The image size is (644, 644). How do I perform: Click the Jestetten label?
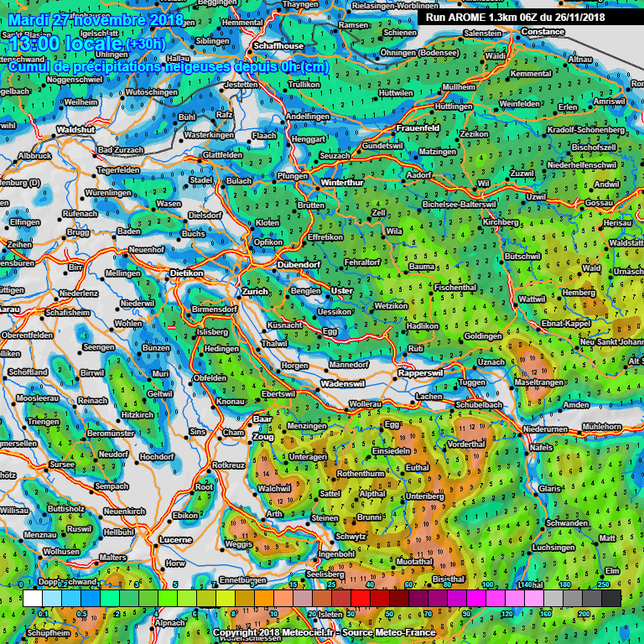(x=241, y=85)
